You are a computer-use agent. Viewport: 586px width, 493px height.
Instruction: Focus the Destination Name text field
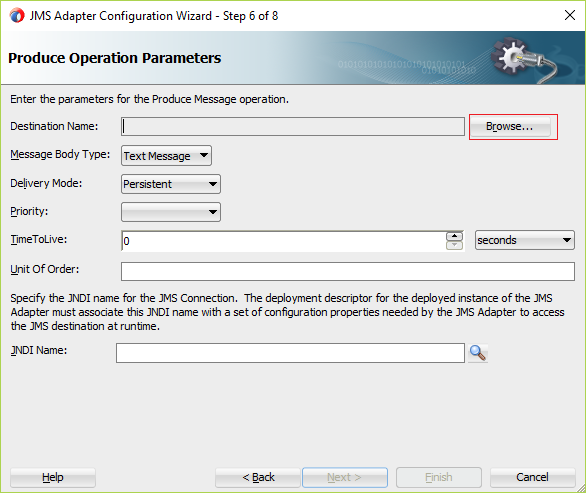point(293,127)
